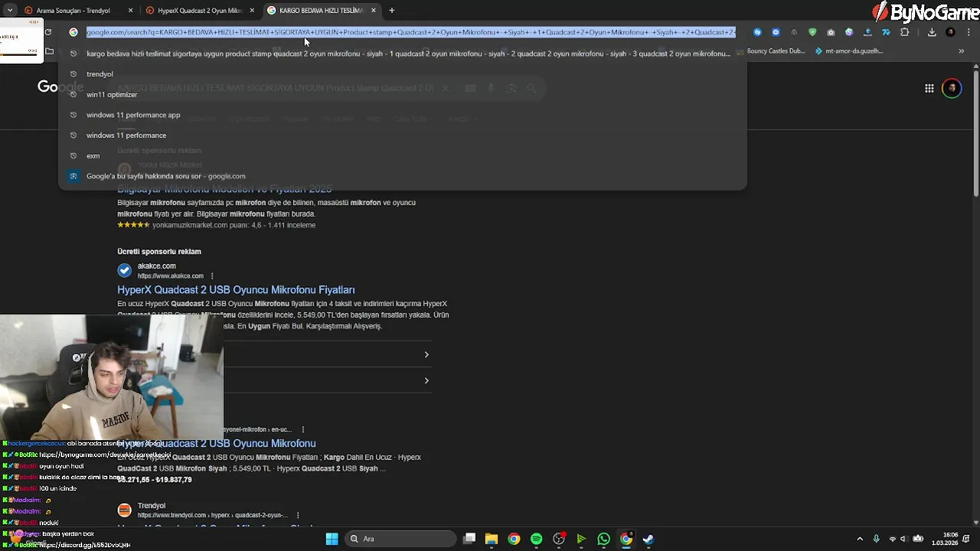Click yonkamuzikmarket.com rating text
The image size is (980, 551).
(x=234, y=225)
